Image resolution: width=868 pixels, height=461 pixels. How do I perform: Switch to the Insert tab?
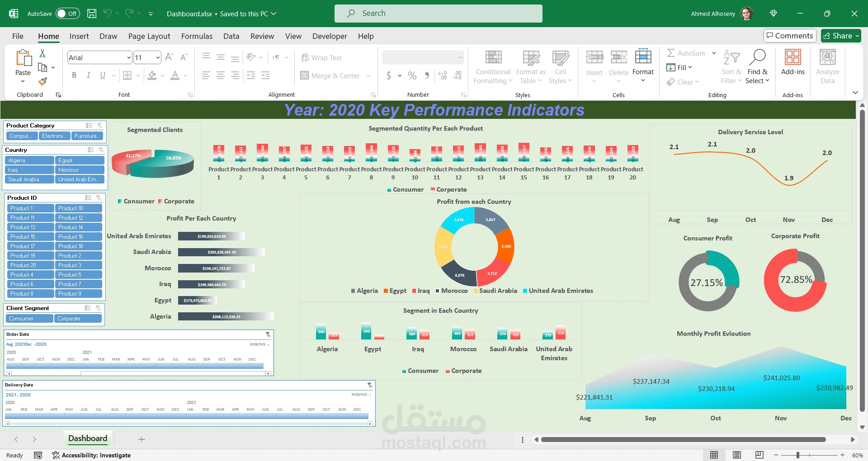pos(79,36)
